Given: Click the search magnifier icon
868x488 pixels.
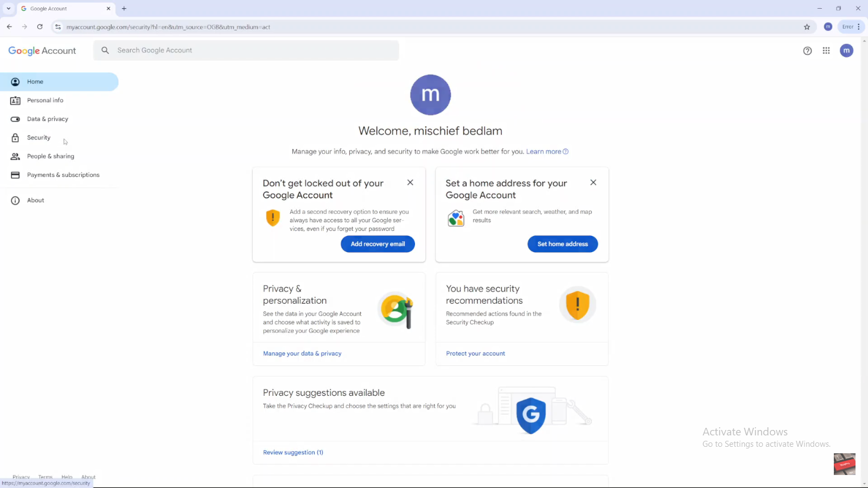Looking at the screenshot, I should point(105,50).
